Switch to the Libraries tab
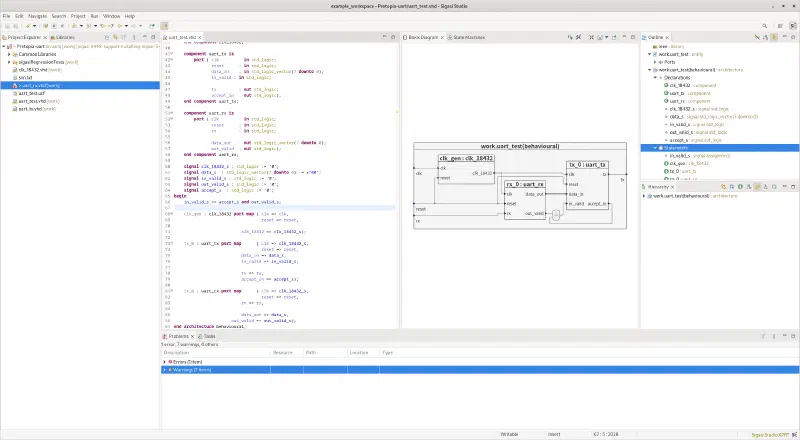The width and height of the screenshot is (800, 440). pyautogui.click(x=62, y=37)
